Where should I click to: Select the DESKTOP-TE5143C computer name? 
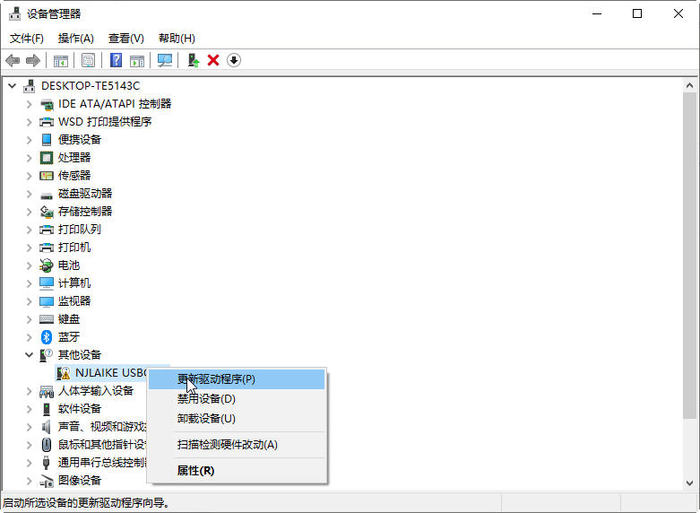[x=91, y=86]
